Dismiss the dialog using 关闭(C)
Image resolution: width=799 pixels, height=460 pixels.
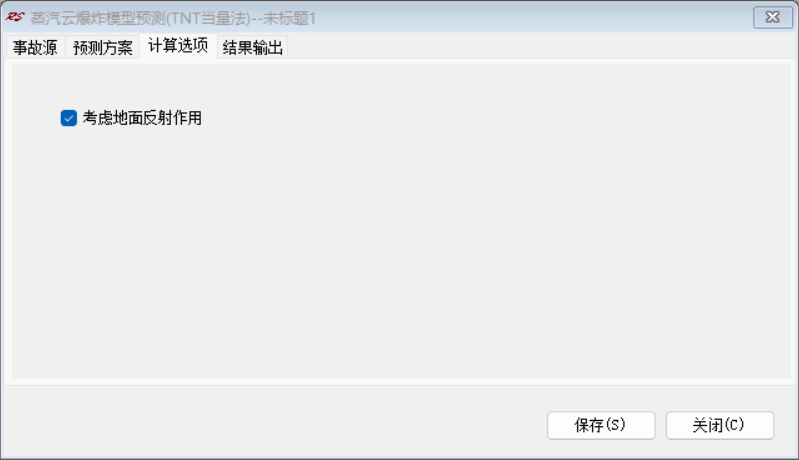point(720,425)
